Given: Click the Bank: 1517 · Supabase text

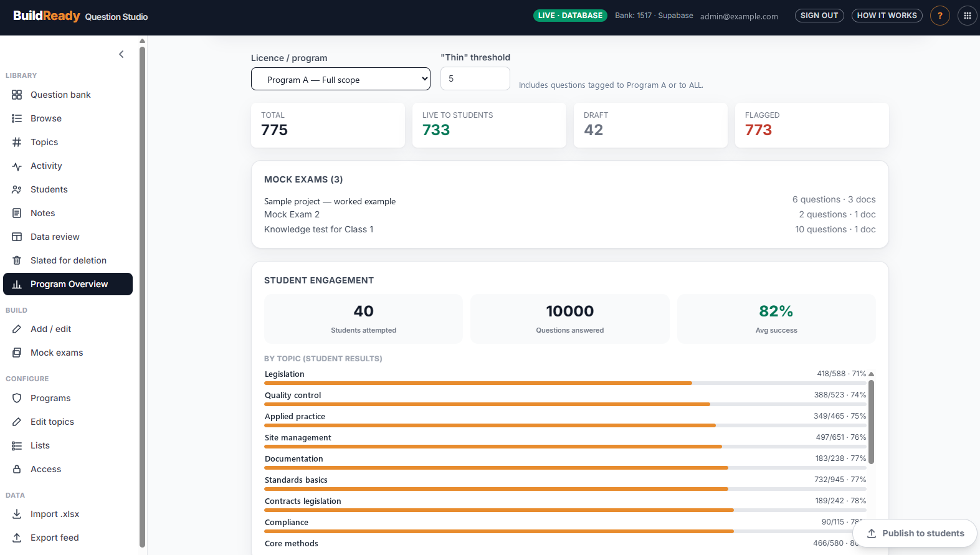Looking at the screenshot, I should pyautogui.click(x=654, y=16).
